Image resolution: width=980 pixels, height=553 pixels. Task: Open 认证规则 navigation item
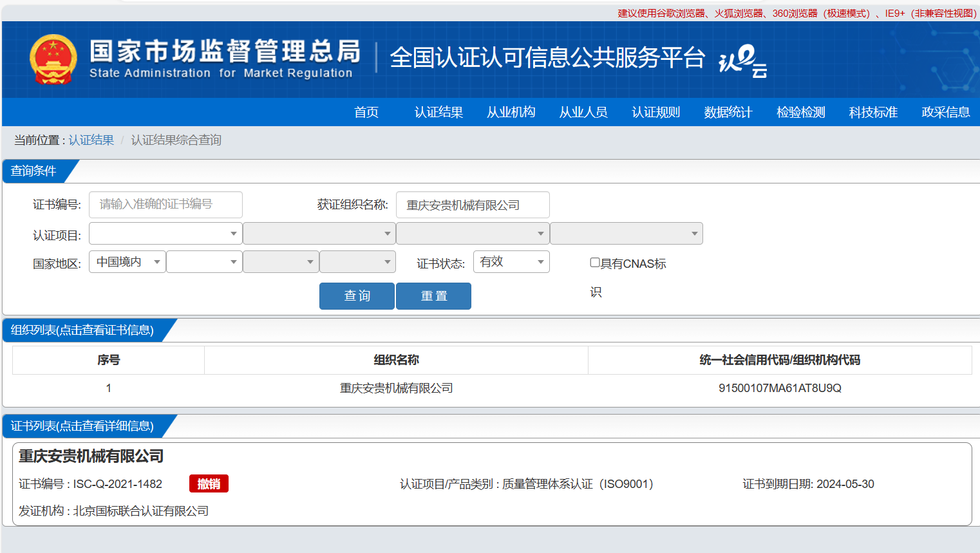pos(655,112)
